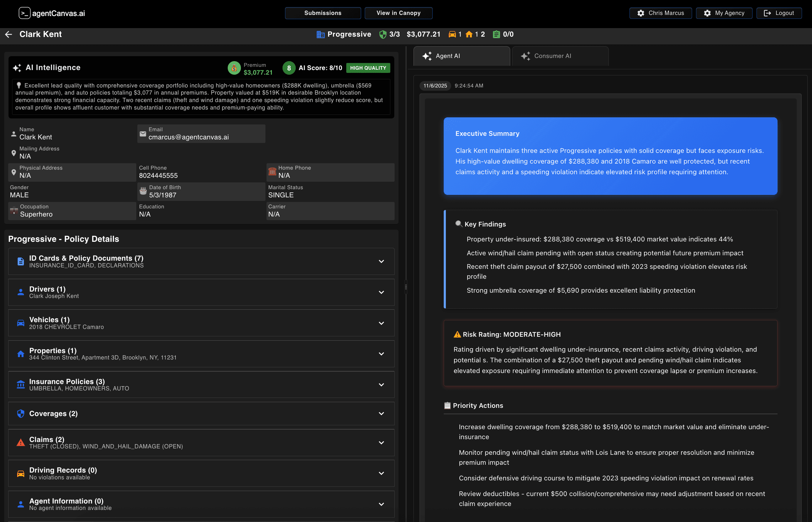Click the header premium total $3,077.21

tap(423, 34)
